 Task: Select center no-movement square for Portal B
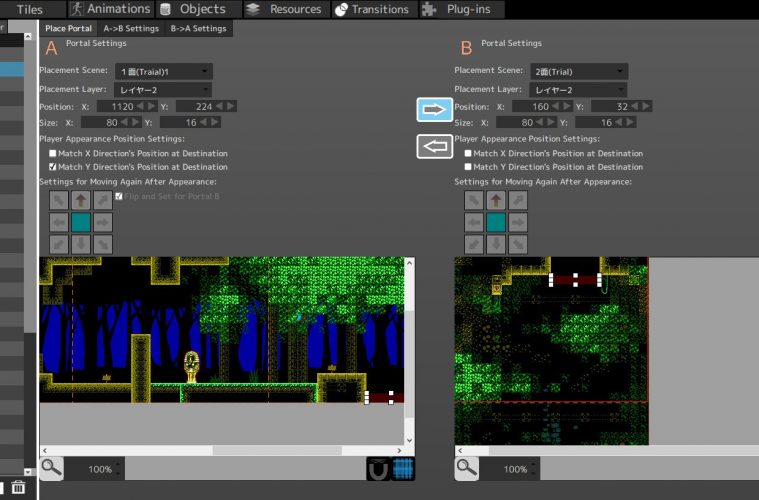[x=496, y=222]
